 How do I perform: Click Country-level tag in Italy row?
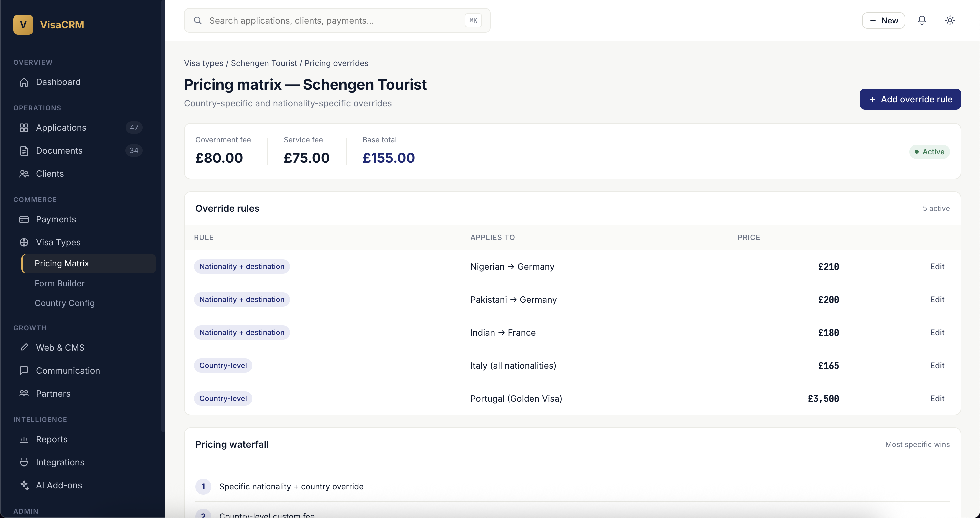tap(223, 366)
